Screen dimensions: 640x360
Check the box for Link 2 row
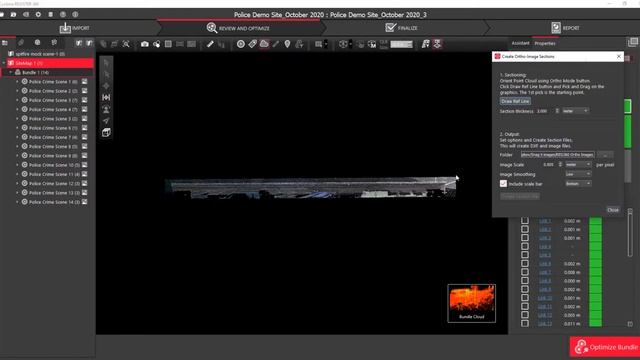tap(525, 229)
